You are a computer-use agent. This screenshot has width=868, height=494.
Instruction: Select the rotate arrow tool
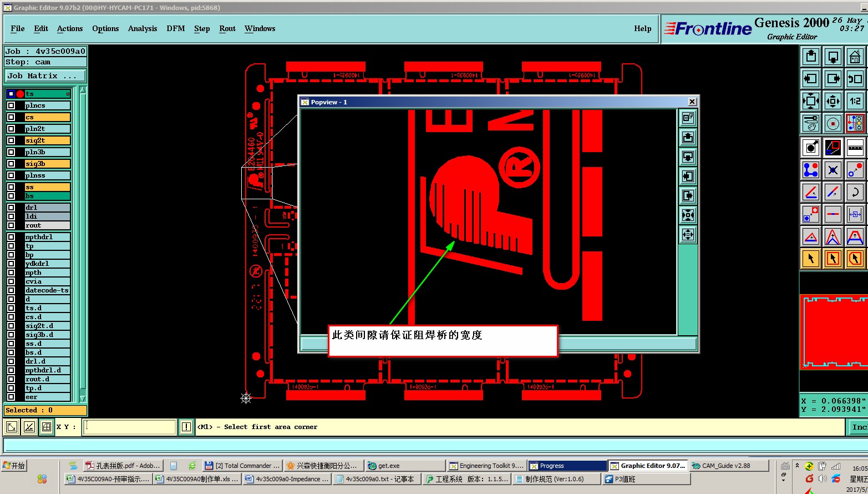click(855, 192)
